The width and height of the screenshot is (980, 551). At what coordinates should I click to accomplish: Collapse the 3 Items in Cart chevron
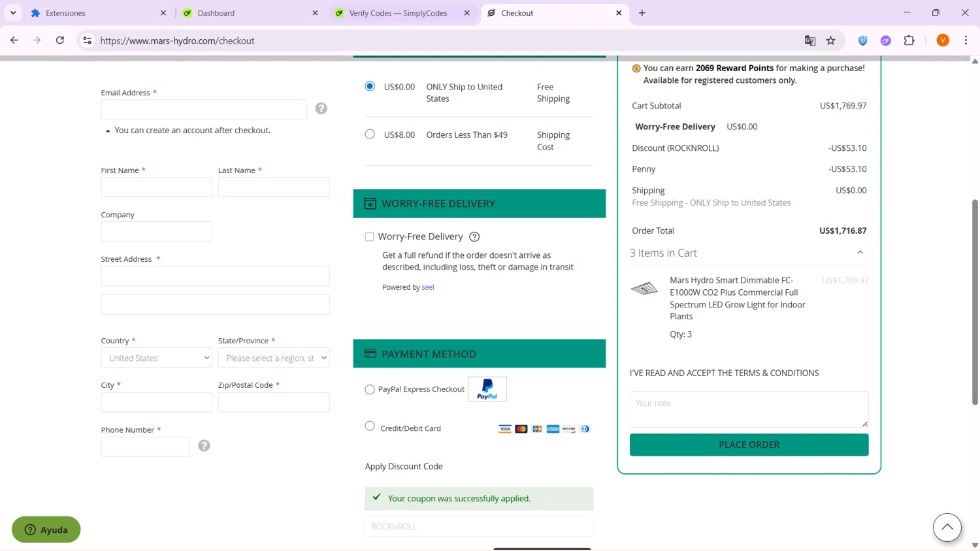point(860,253)
